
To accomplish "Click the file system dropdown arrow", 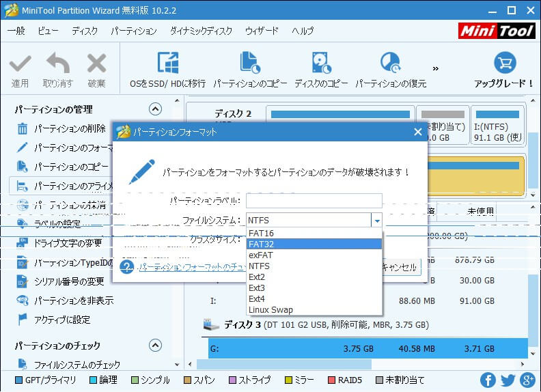I will tap(377, 220).
